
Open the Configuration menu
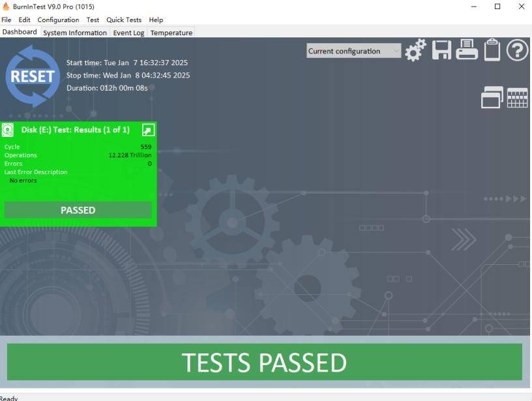[x=59, y=20]
